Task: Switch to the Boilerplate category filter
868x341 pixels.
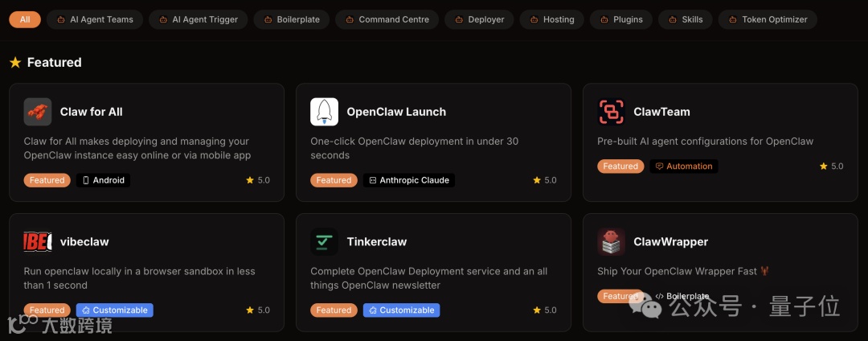Action: coord(292,19)
